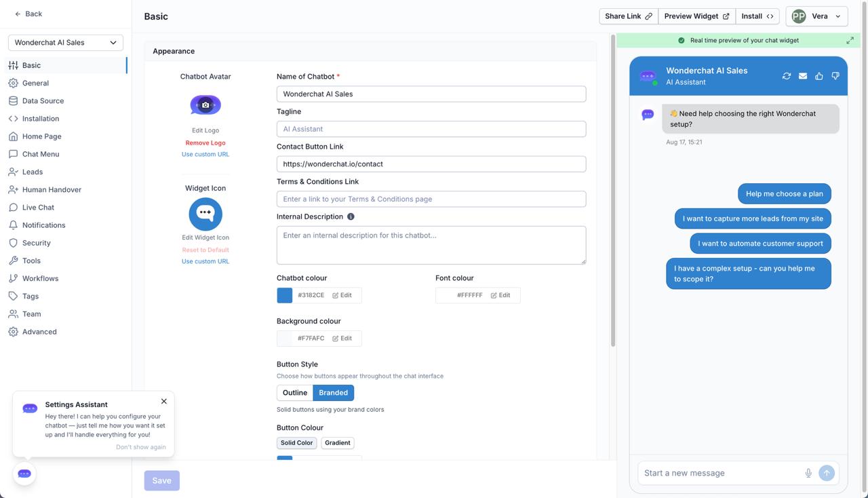The image size is (868, 498).
Task: Open the General settings section
Action: coord(65,83)
